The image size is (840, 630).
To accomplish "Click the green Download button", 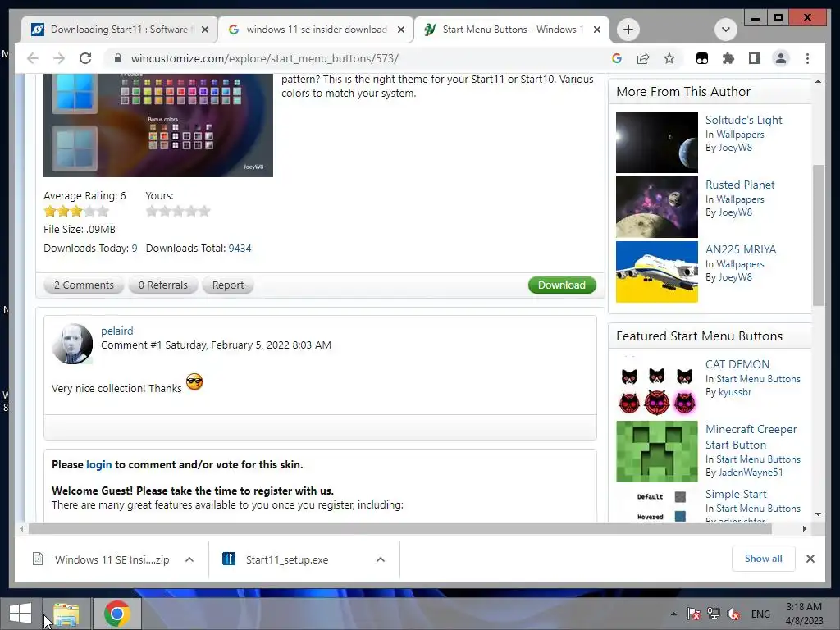I will pos(562,285).
